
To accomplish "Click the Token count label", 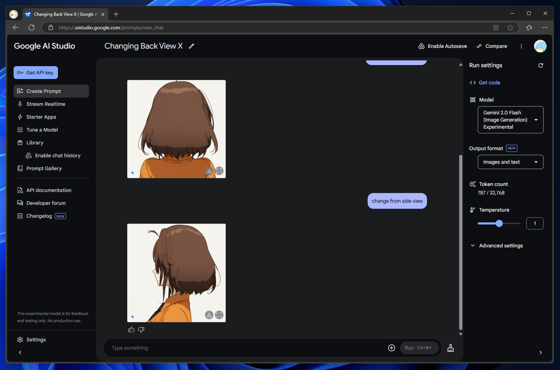I will (x=493, y=184).
